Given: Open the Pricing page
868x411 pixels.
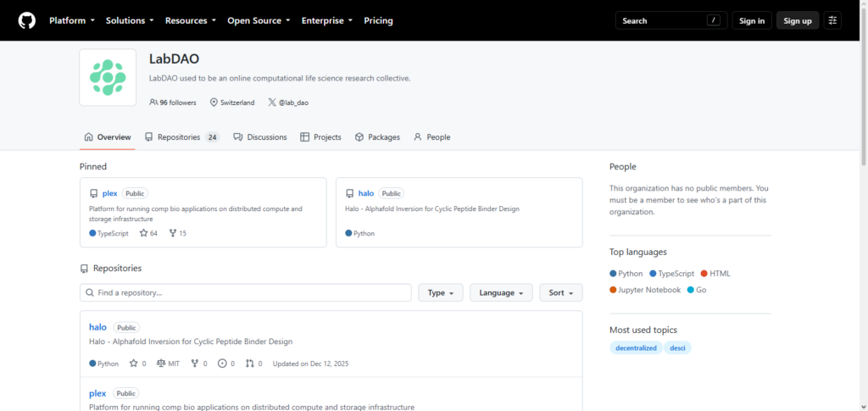Looking at the screenshot, I should pos(379,20).
